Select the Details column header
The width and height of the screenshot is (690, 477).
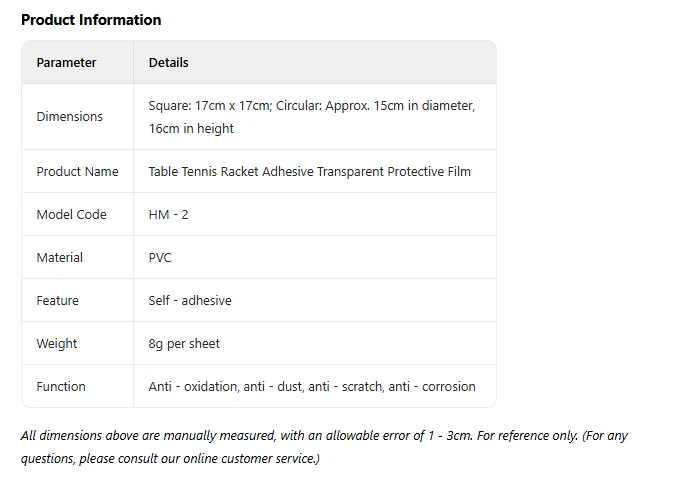[x=169, y=62]
